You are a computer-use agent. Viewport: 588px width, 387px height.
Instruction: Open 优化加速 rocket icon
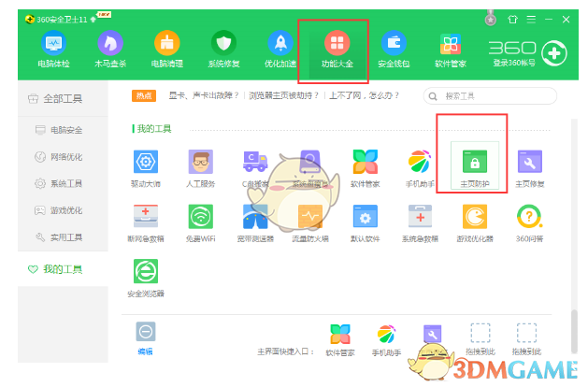tap(280, 50)
